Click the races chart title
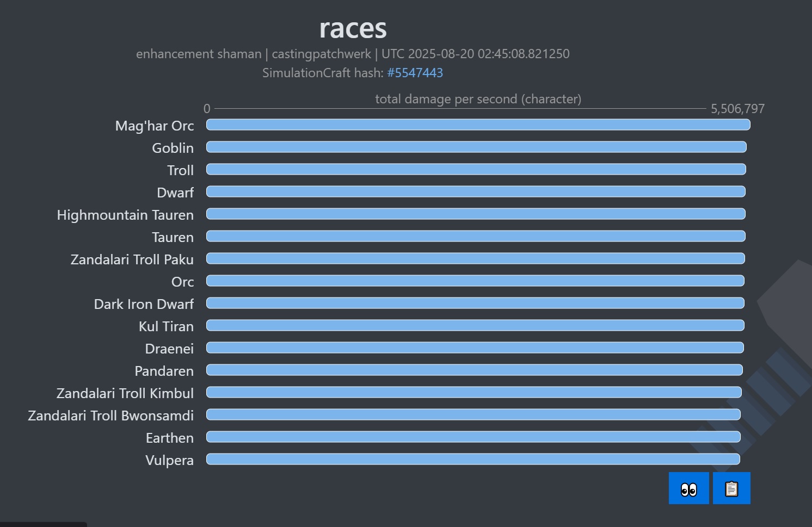Screen dimensions: 812x527 (x=353, y=28)
